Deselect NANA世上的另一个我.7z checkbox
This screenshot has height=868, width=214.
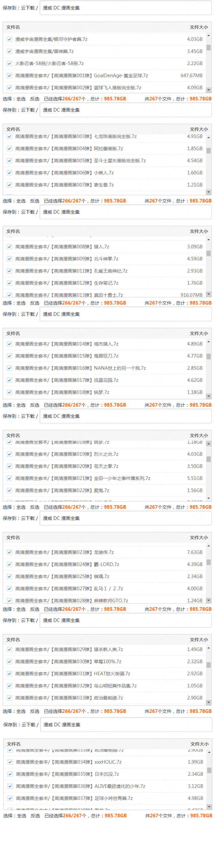pyautogui.click(x=9, y=368)
